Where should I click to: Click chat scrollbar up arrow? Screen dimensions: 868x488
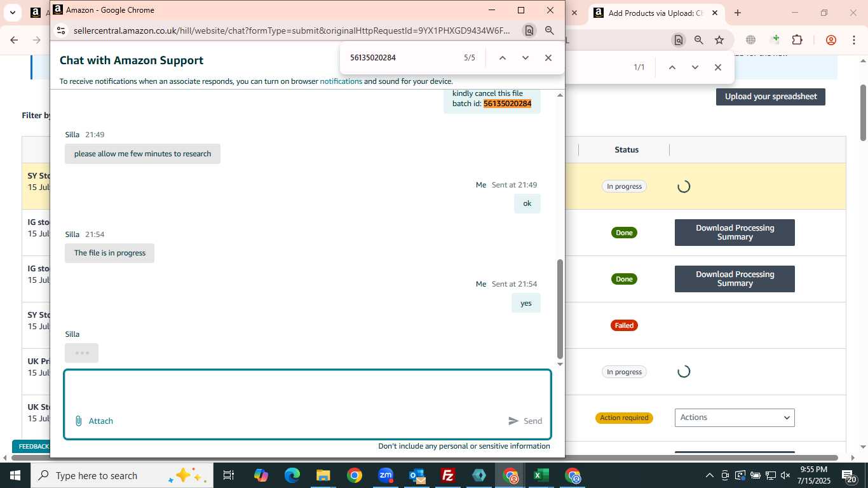(560, 95)
